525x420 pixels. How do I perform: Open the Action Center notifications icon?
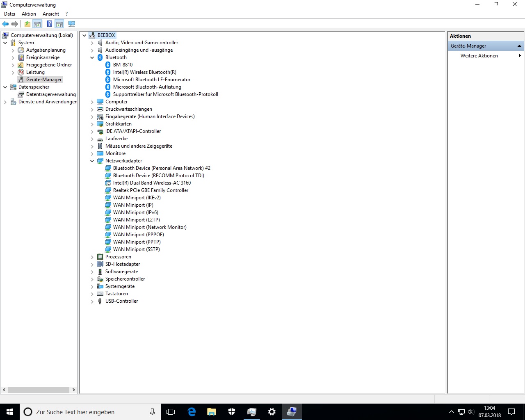(x=511, y=412)
